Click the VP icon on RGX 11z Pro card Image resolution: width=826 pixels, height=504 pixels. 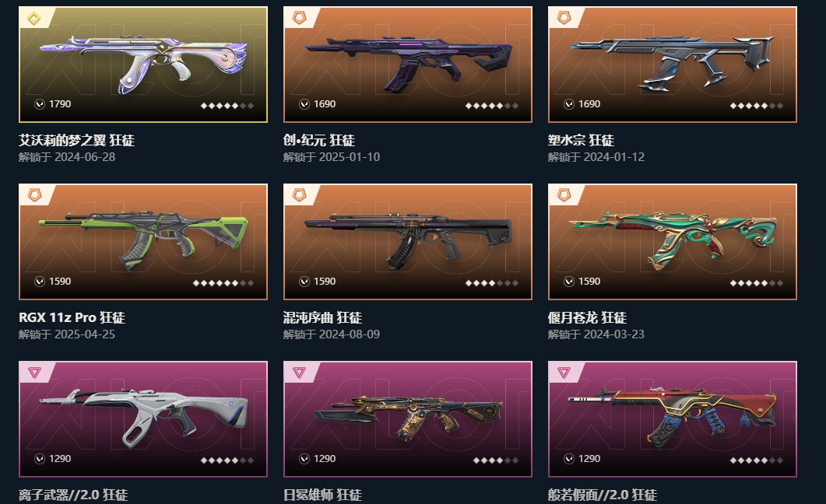pyautogui.click(x=40, y=282)
